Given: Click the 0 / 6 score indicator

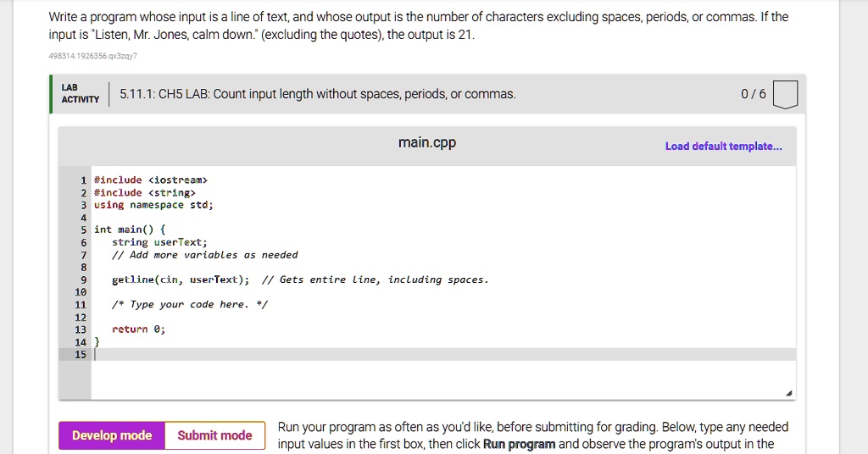Looking at the screenshot, I should [754, 94].
